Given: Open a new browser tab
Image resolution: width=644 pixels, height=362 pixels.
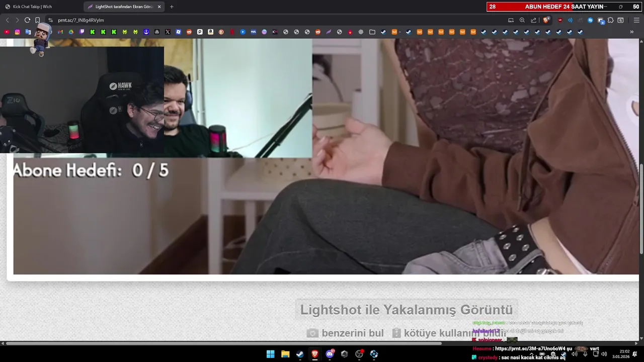Looking at the screenshot, I should coord(172,7).
